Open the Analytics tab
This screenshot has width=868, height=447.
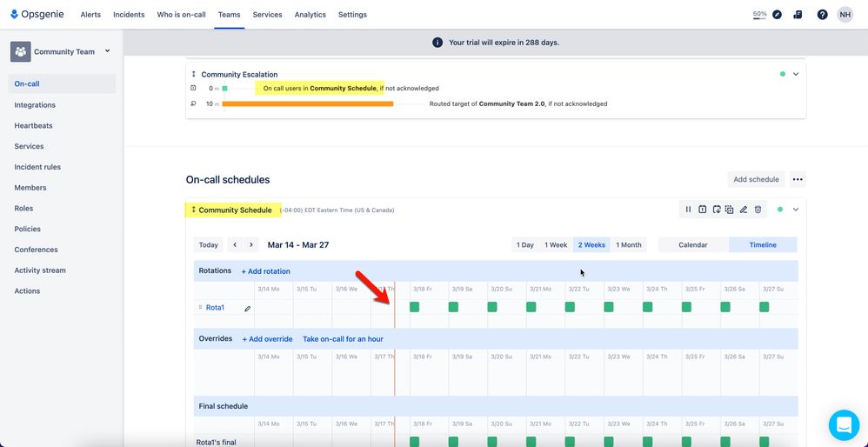pos(310,15)
